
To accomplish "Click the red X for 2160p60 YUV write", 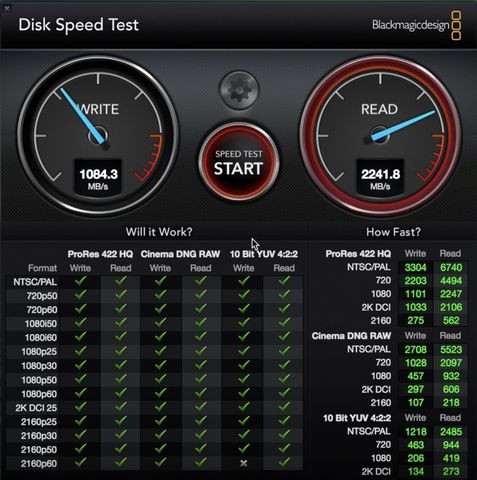I will [244, 463].
